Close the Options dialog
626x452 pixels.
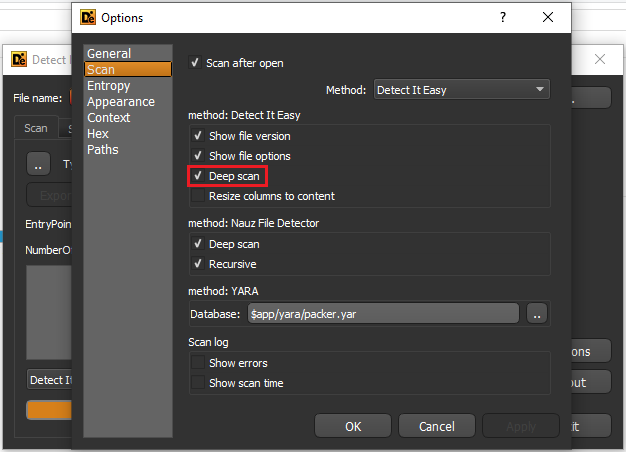[x=548, y=17]
